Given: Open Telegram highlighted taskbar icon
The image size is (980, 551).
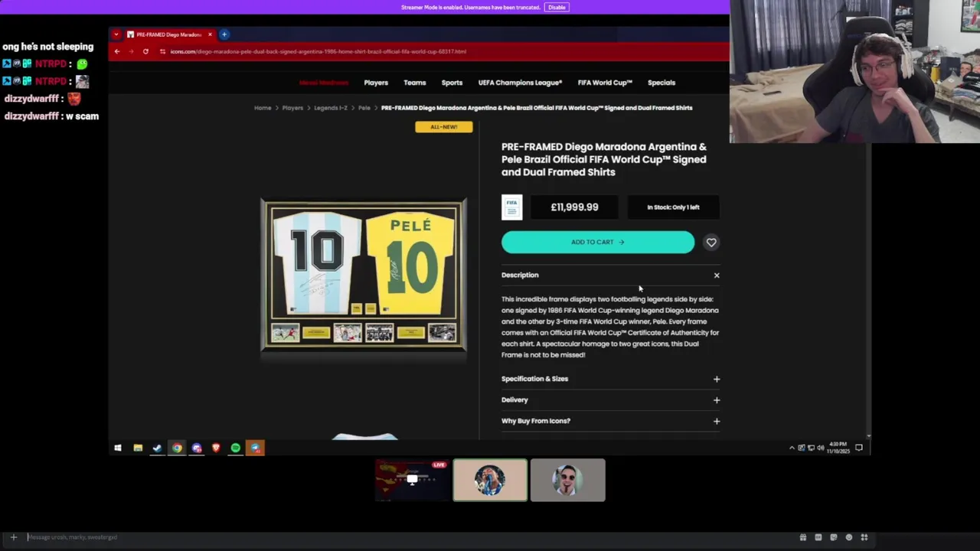Looking at the screenshot, I should pos(255,448).
